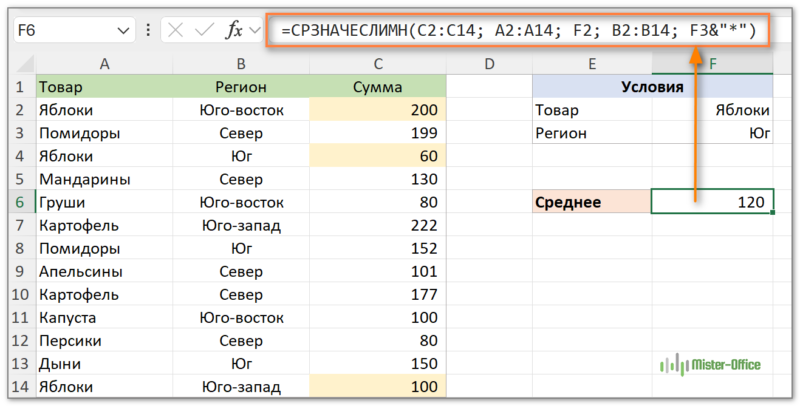800x406 pixels.
Task: Click cell F2 containing Яблоки
Action: point(712,110)
